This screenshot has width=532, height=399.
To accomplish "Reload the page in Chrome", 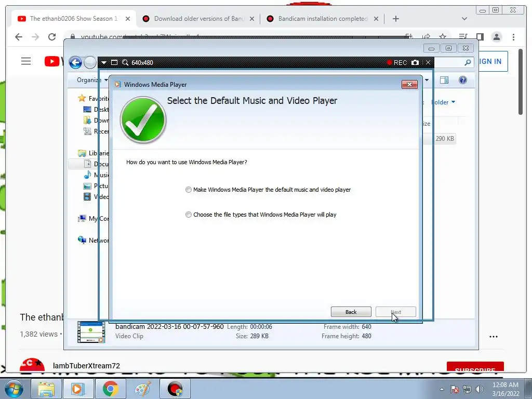I will click(x=52, y=37).
